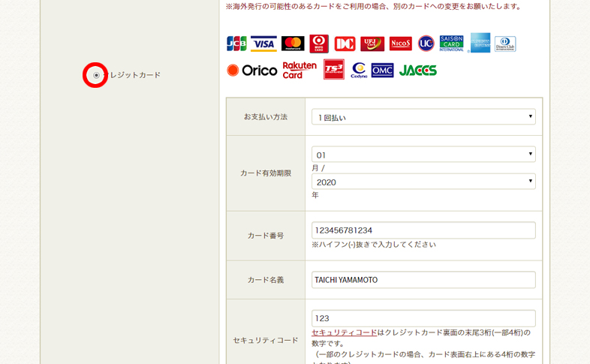Open the expiry month dropdown showing 01
This screenshot has height=364, width=590.
pos(423,155)
